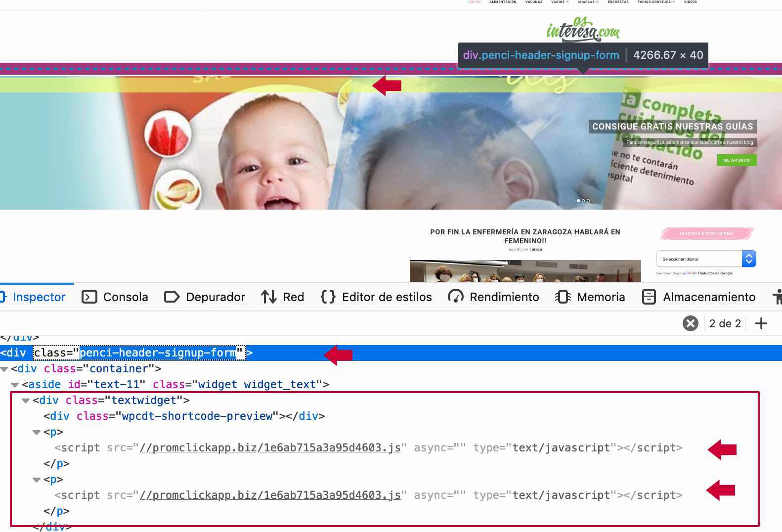Click the Memoria chip icon
Viewport: 782px width, 532px height.
pos(563,297)
